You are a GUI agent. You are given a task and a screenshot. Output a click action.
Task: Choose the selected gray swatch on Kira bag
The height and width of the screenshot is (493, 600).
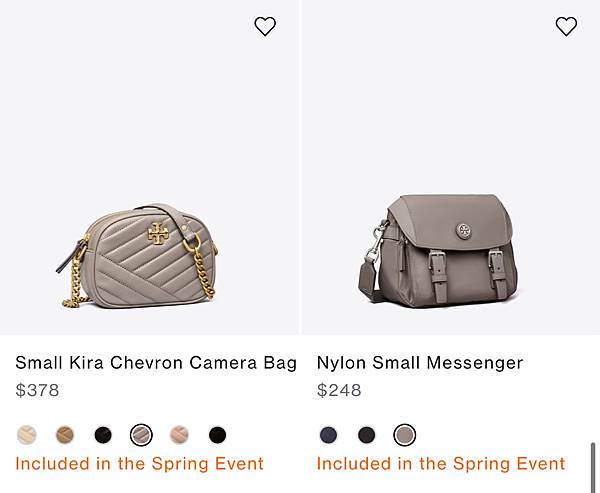[x=141, y=435]
